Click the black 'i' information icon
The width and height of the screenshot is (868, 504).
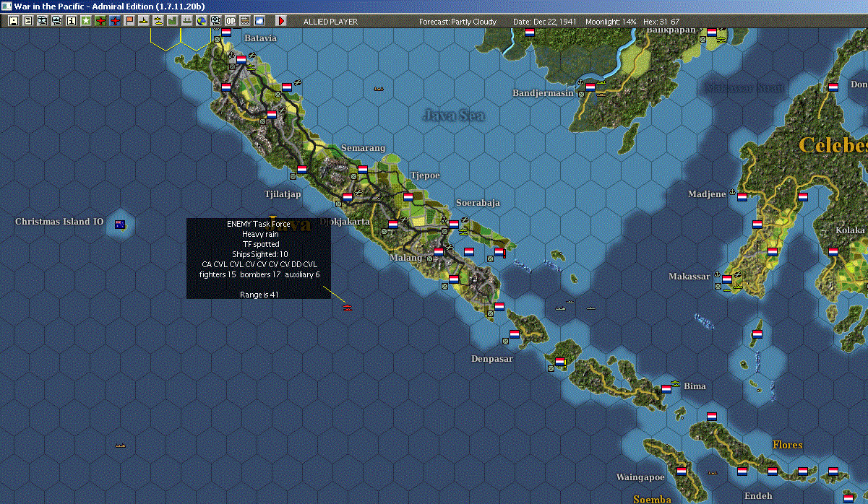coord(71,21)
